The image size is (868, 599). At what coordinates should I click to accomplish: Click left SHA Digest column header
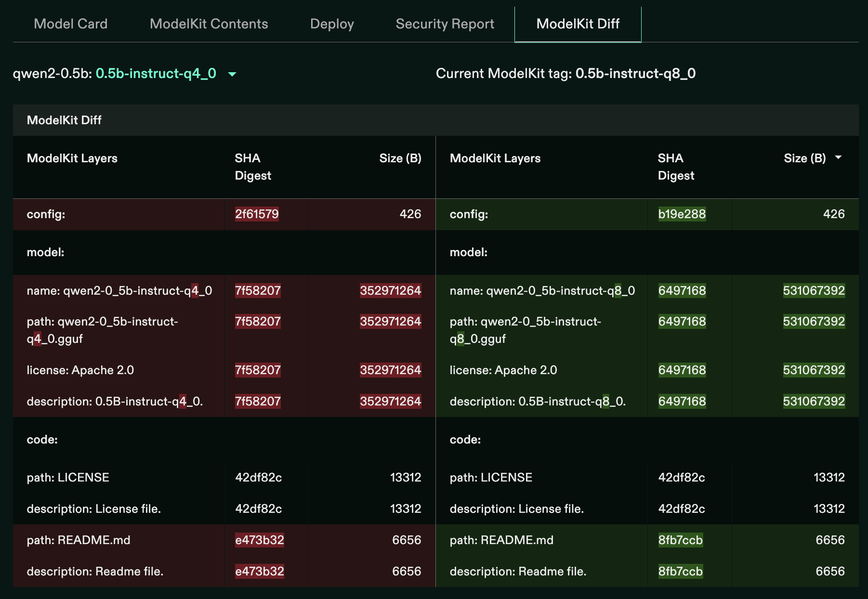click(252, 167)
